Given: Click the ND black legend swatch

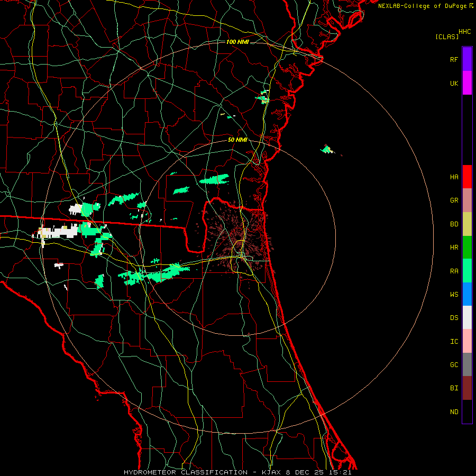Looking at the screenshot, I should (467, 411).
